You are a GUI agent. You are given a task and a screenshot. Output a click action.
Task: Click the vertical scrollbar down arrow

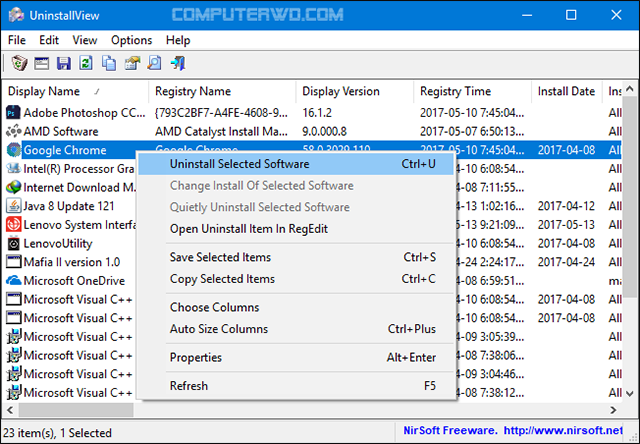click(x=629, y=394)
